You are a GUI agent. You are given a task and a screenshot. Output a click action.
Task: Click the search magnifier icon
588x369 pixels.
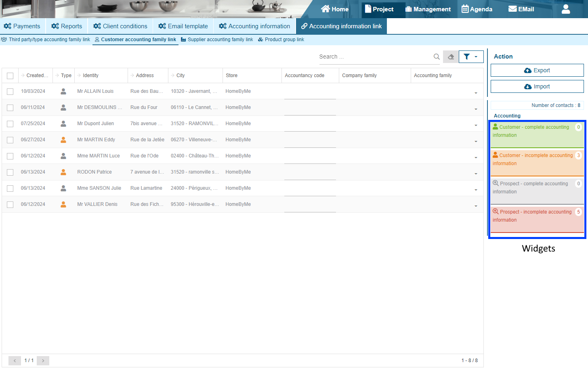click(x=437, y=57)
